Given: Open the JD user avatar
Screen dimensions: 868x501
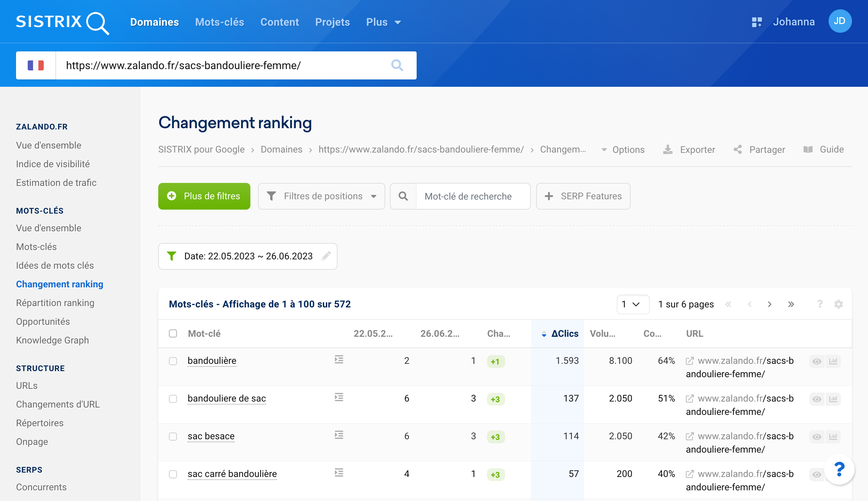Looking at the screenshot, I should pyautogui.click(x=839, y=21).
